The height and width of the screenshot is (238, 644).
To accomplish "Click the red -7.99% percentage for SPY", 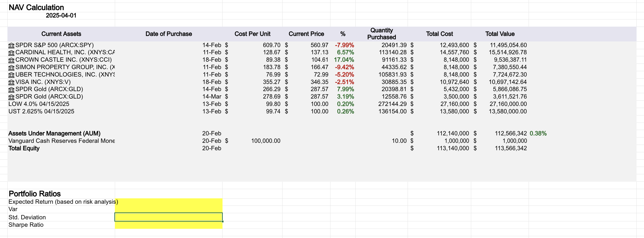I will click(344, 45).
